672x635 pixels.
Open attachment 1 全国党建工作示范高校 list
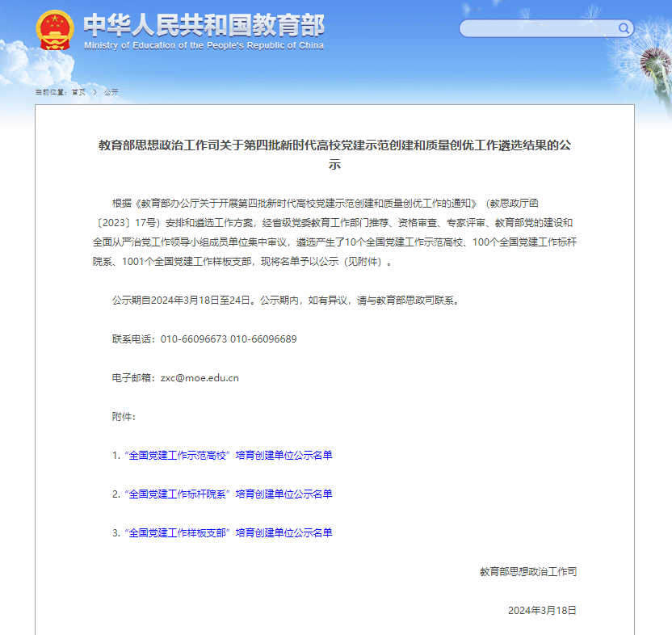pos(229,456)
